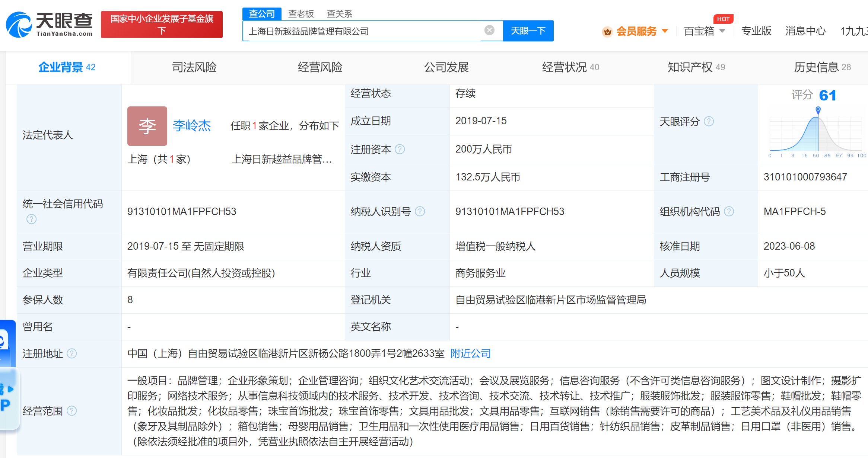
Task: Select registration number 310101000793647
Action: [805, 177]
